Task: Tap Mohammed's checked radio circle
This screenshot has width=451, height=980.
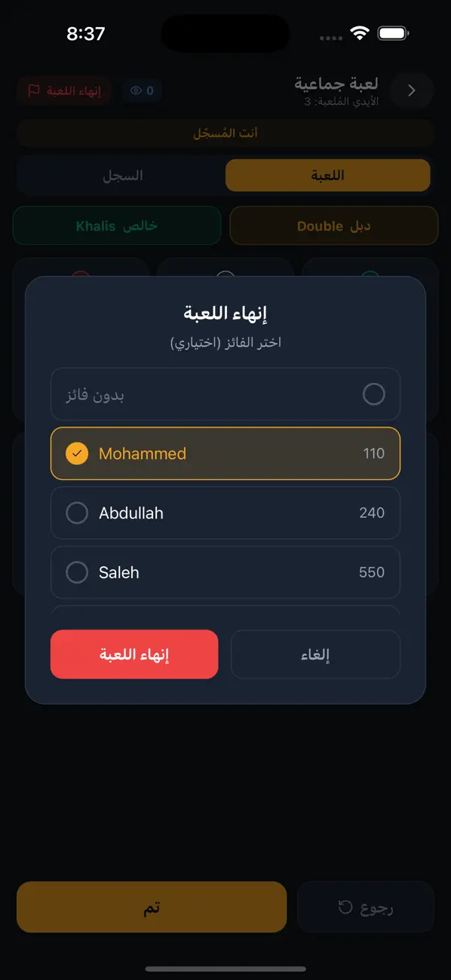Action: click(x=77, y=454)
